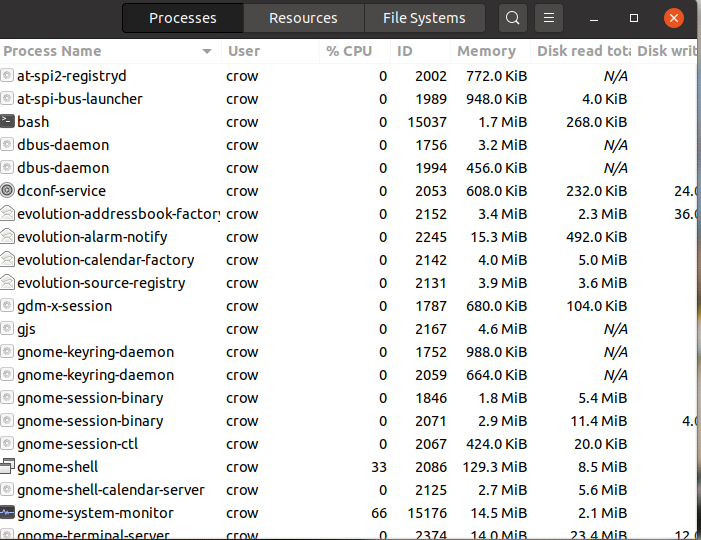Click the 129.3 MiB memory value

(x=494, y=467)
